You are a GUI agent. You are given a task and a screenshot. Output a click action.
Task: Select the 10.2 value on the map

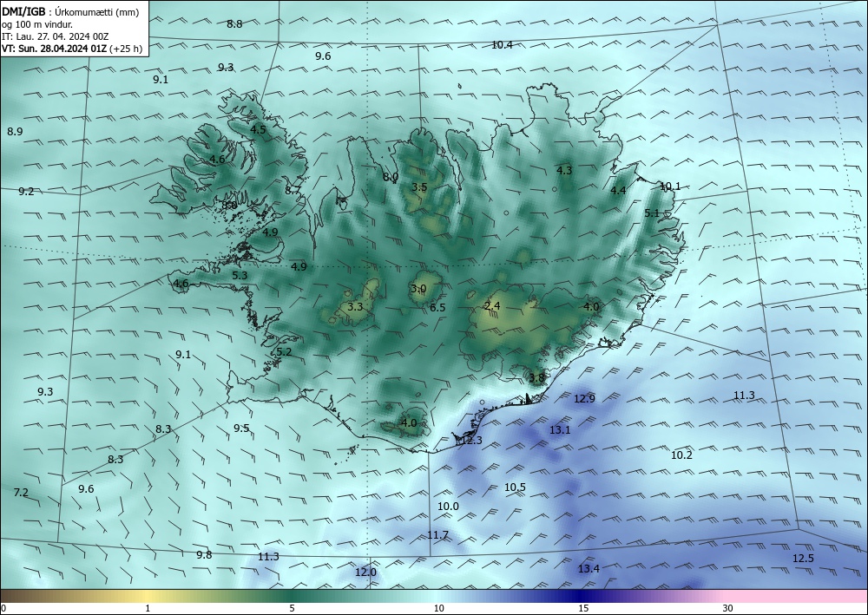(x=681, y=455)
